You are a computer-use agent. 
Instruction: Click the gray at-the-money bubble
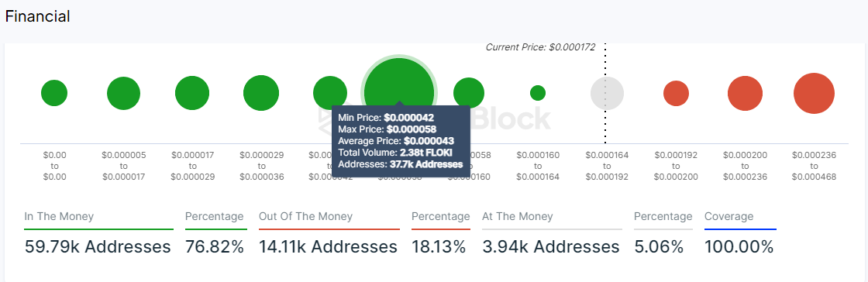[607, 93]
